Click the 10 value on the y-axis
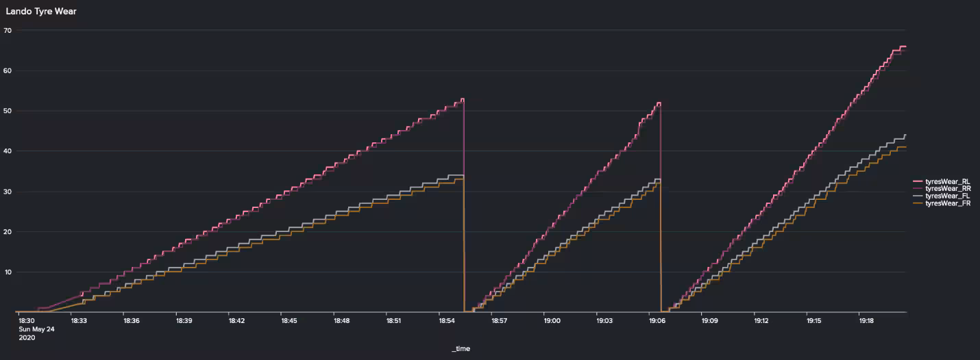The width and height of the screenshot is (980, 360). point(8,272)
